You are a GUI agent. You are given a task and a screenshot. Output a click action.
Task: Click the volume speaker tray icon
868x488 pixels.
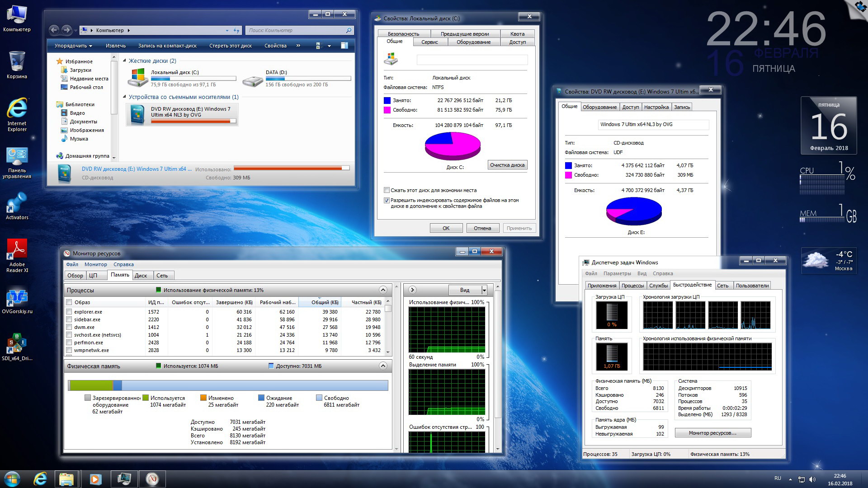click(x=812, y=479)
